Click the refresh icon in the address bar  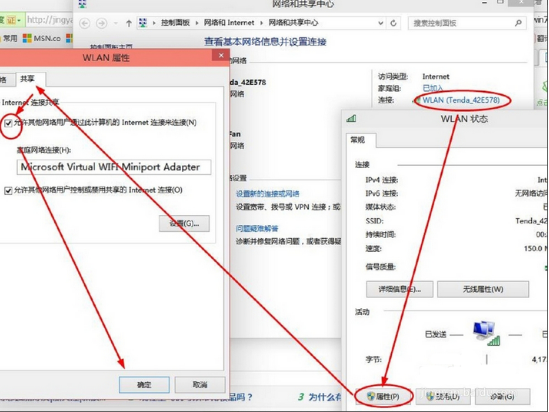(x=393, y=23)
